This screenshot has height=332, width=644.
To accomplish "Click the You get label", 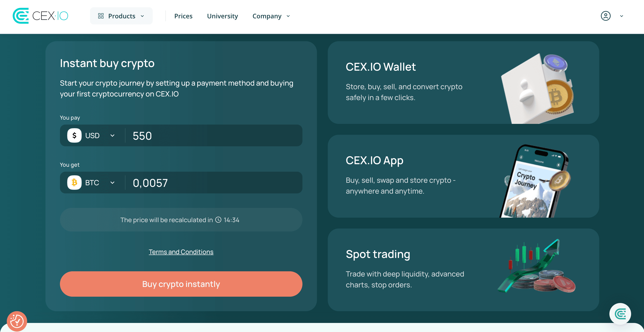I will point(69,165).
